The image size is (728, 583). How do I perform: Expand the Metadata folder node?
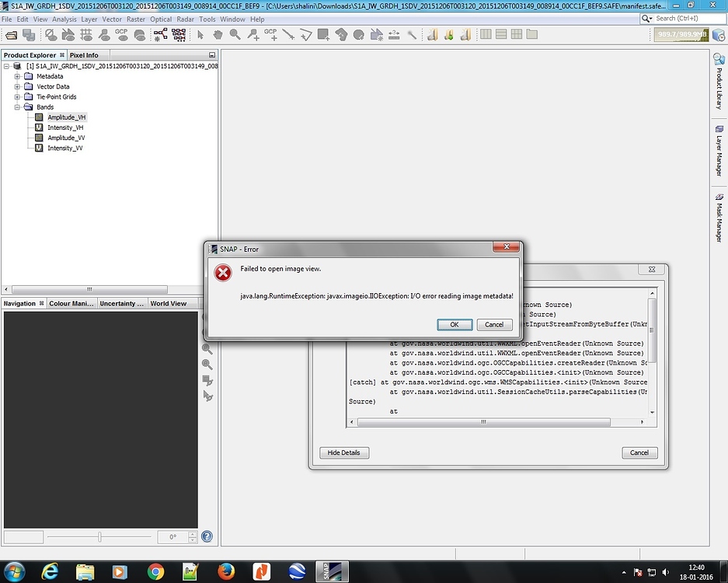click(x=17, y=76)
